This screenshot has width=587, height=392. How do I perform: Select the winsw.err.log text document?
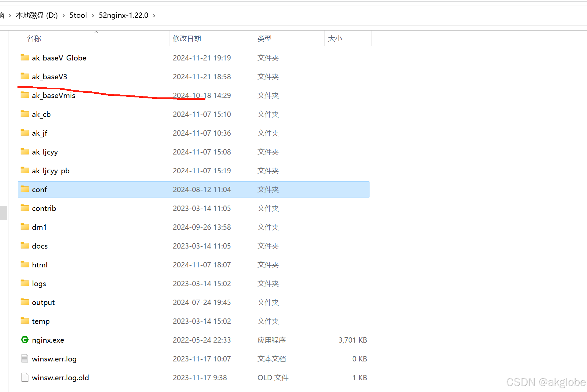tap(54, 358)
